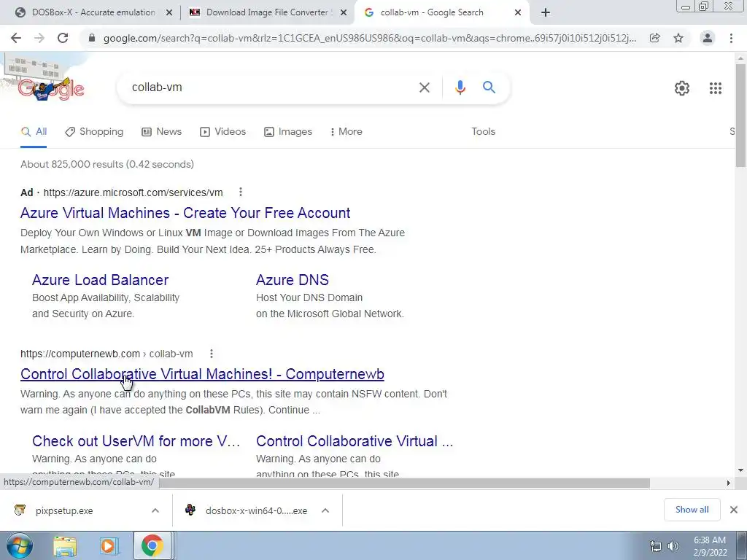Launch Windows Media Player from taskbar
The width and height of the screenshot is (747, 560).
(x=108, y=545)
